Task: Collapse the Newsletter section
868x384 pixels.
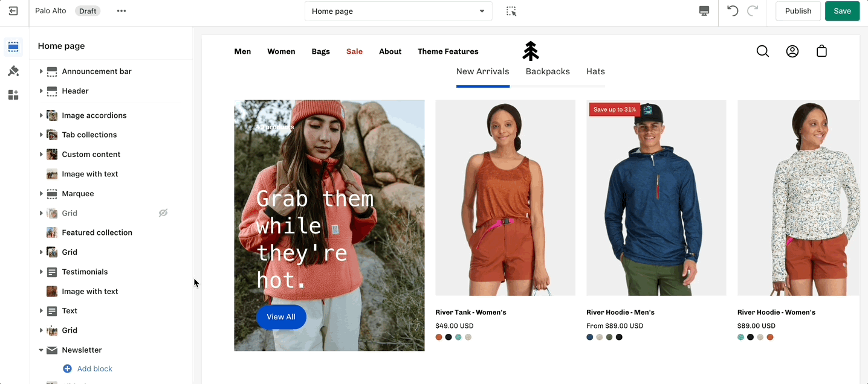Action: pyautogui.click(x=41, y=350)
